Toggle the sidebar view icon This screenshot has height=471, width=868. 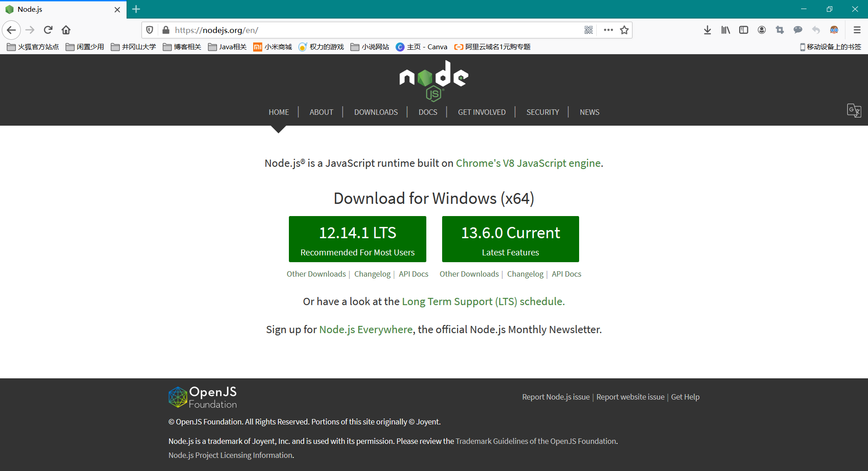744,30
